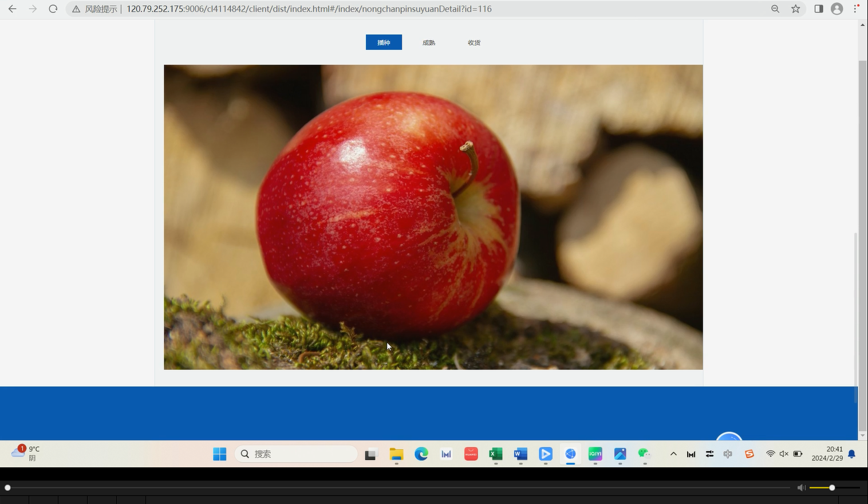Viewport: 868px width, 504px height.
Task: Click the muted volume tray icon
Action: [784, 454]
